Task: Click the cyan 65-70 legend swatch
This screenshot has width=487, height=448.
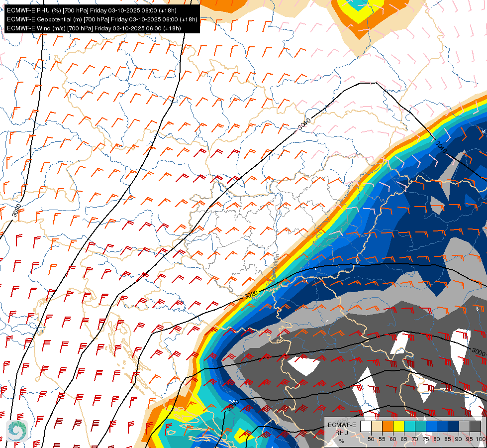Action: (x=409, y=427)
